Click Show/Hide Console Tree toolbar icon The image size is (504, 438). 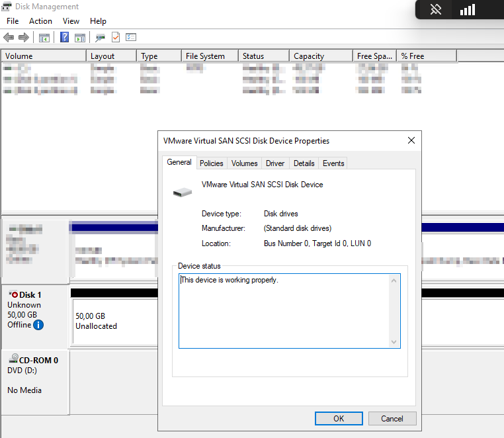44,38
